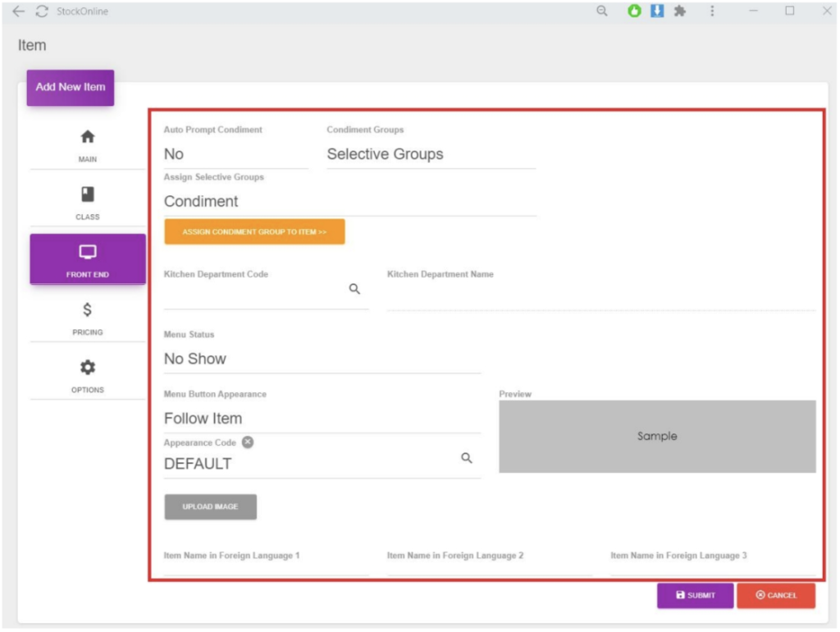Open the Auto Prompt Condiment dropdown
Image resolution: width=840 pixels, height=632 pixels.
coord(235,154)
